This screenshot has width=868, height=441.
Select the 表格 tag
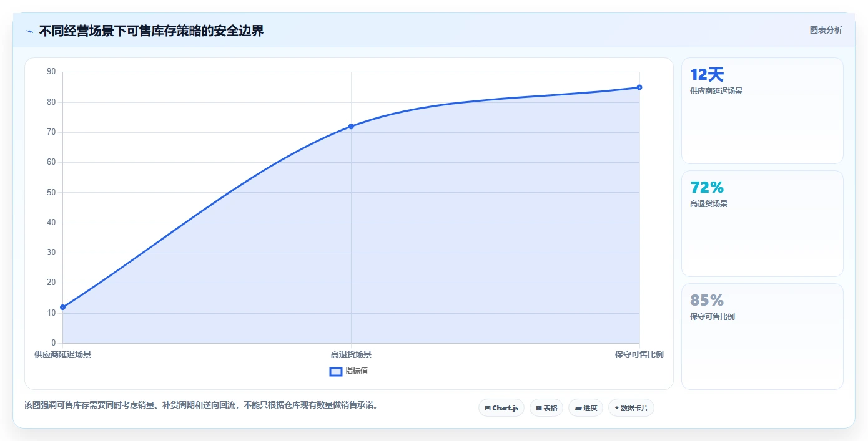[x=546, y=408]
